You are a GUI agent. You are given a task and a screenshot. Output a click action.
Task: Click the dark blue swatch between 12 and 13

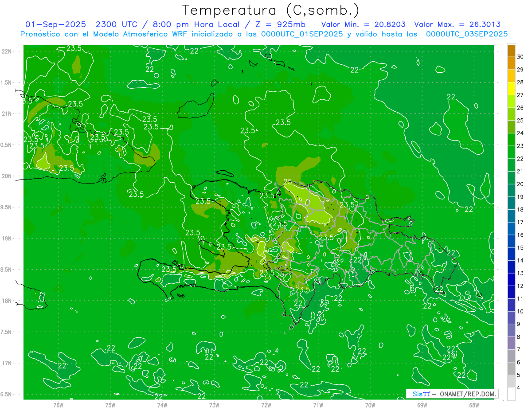(x=511, y=280)
